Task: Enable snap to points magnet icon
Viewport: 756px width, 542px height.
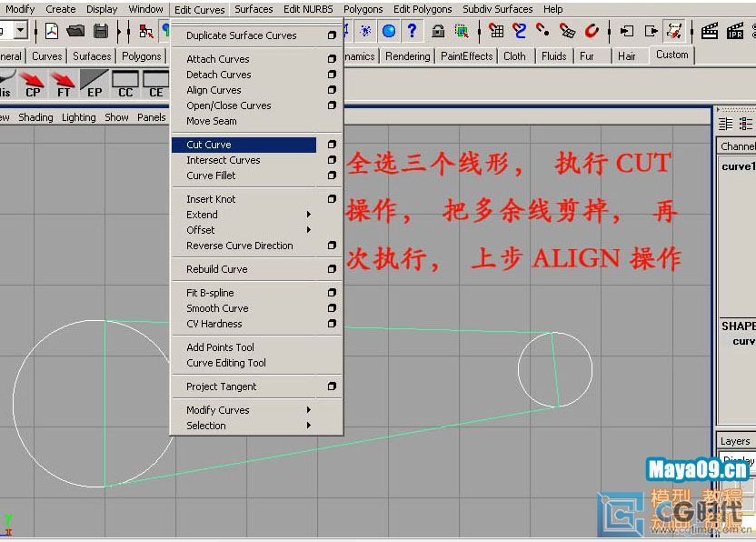Action: (542, 31)
